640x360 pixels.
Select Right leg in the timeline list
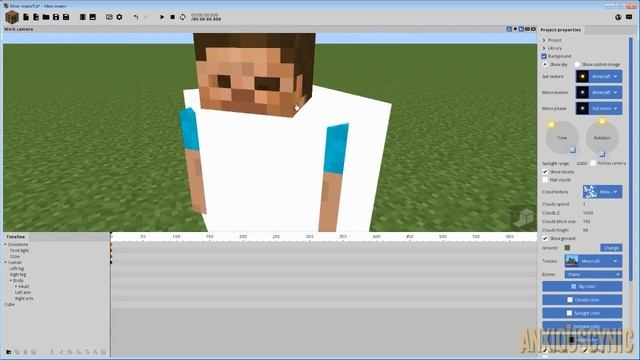coord(18,274)
